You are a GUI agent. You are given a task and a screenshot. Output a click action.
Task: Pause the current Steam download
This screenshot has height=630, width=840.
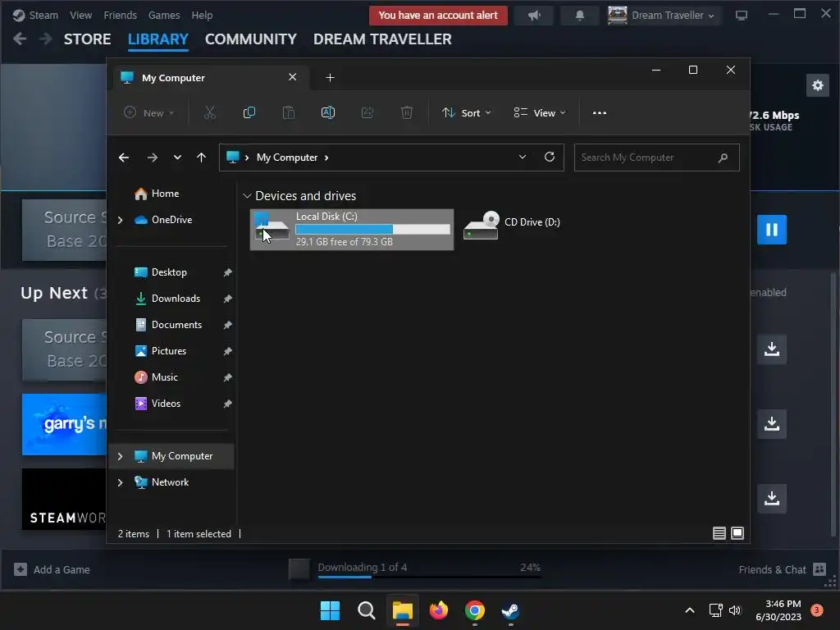771,230
